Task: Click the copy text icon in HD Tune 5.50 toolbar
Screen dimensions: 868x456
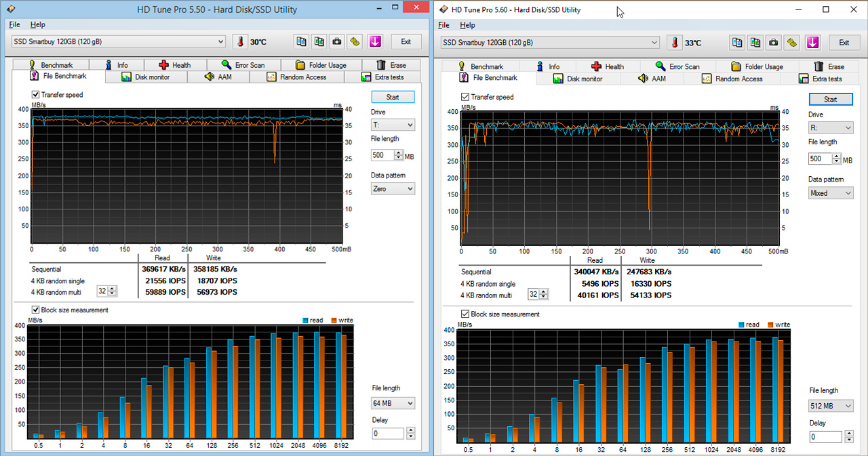Action: [302, 42]
